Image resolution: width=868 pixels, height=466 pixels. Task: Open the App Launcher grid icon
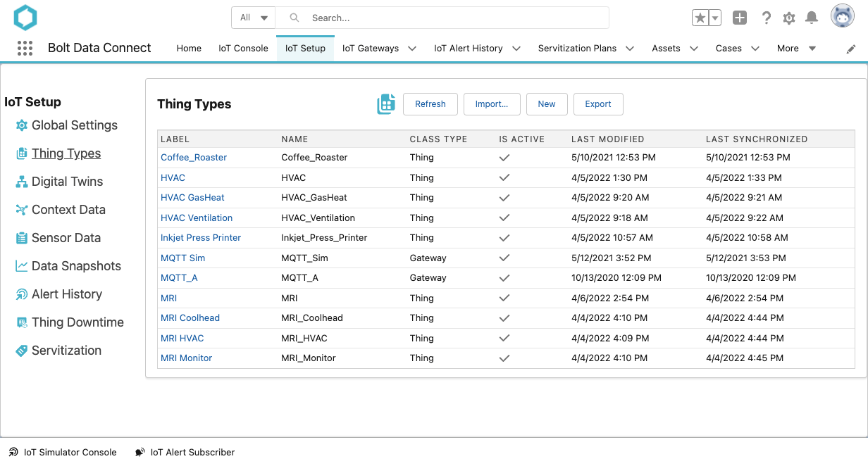(x=25, y=48)
